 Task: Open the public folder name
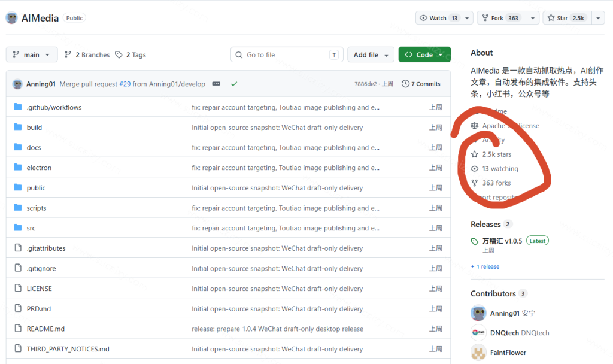[36, 187]
